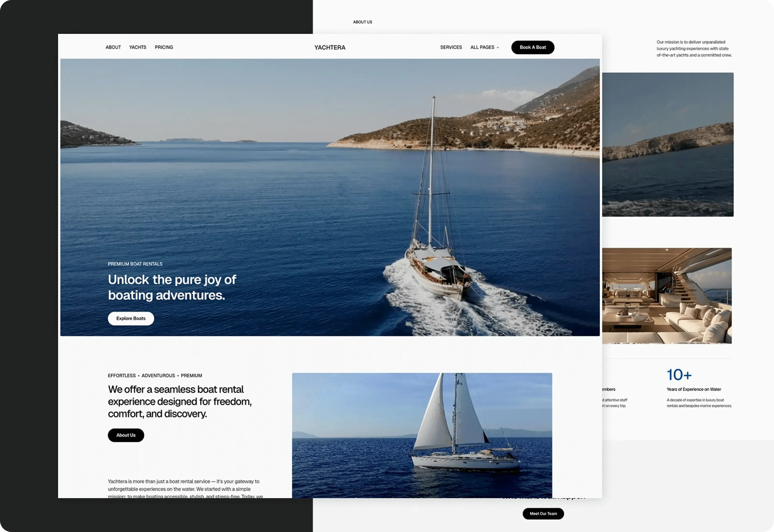Click the 'Unlock the pure joy' headline
774x532 pixels.
tap(172, 287)
